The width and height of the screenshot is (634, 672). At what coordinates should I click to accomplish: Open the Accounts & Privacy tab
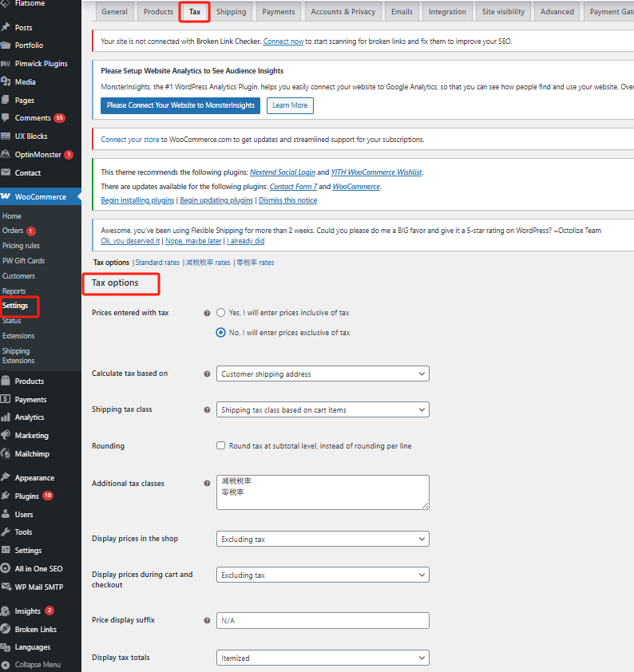[343, 11]
